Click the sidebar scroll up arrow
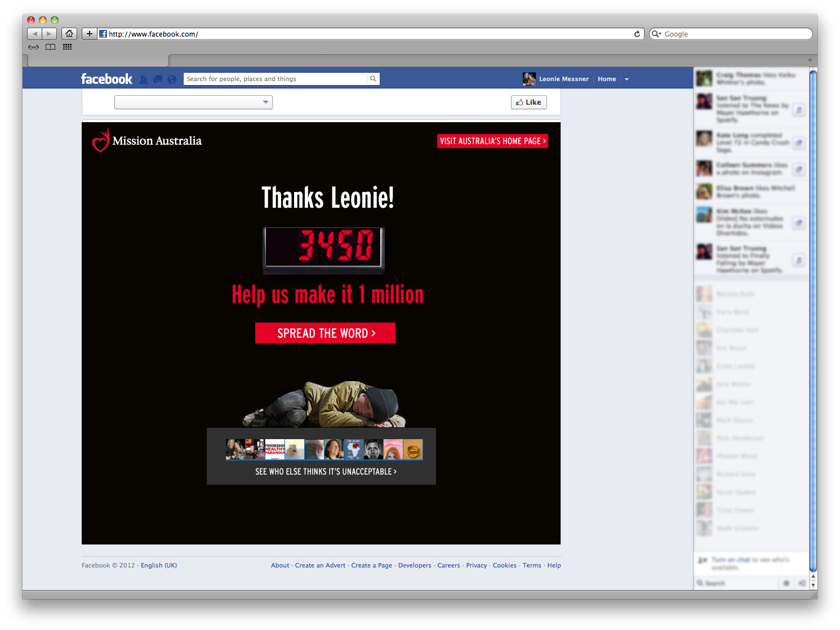840x630 pixels. pos(813,577)
